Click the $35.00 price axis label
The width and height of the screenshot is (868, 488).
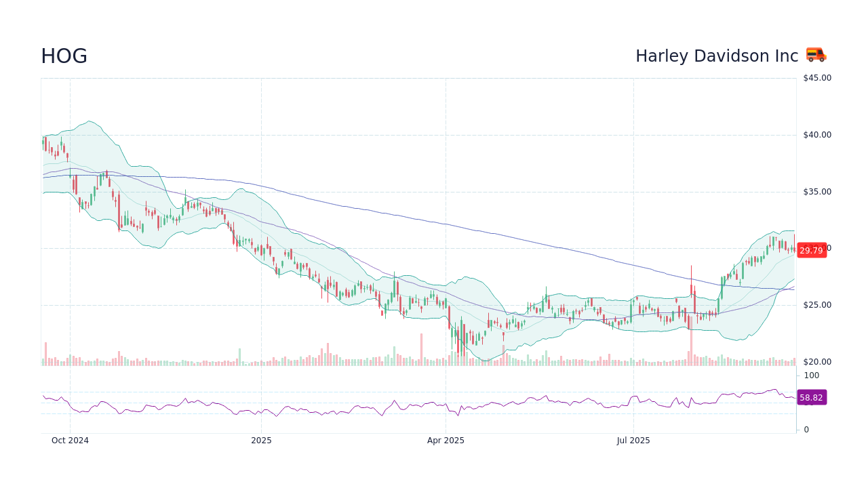click(817, 192)
